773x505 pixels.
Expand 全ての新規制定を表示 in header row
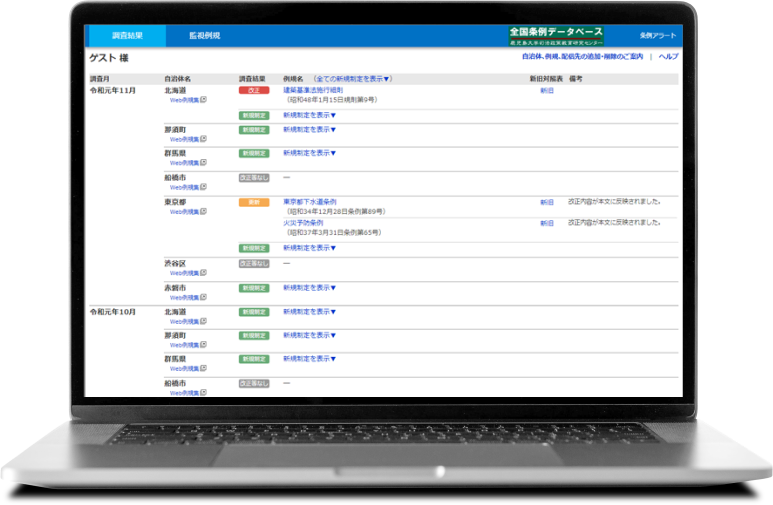353,78
